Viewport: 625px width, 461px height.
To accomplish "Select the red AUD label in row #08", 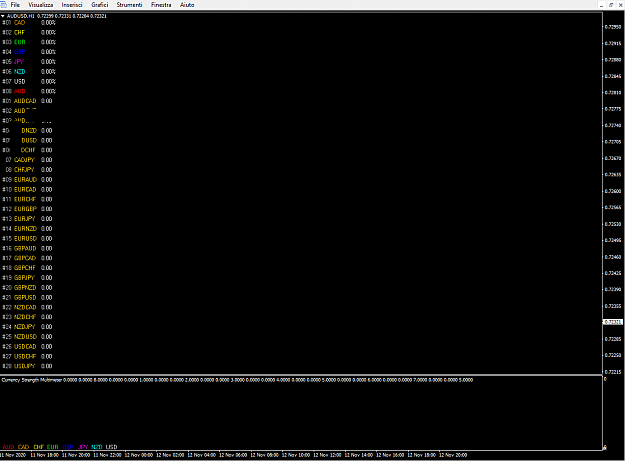I will click(x=20, y=91).
